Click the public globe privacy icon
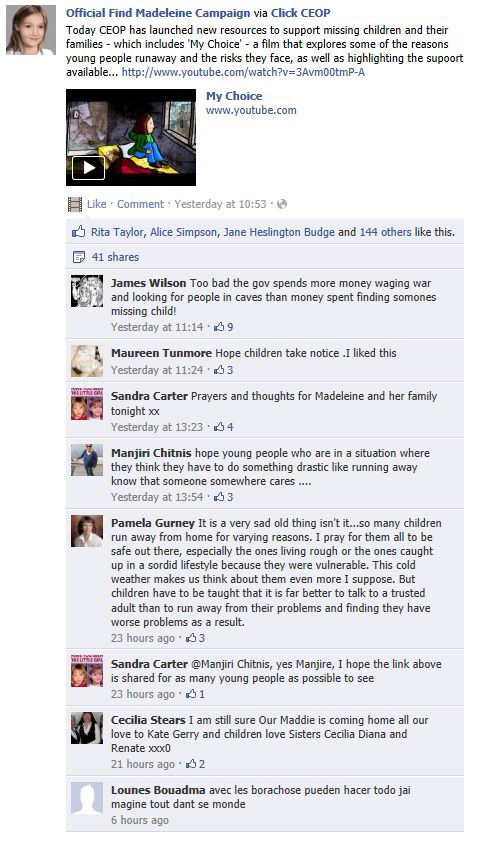Image resolution: width=491 pixels, height=842 pixels. coord(282,204)
